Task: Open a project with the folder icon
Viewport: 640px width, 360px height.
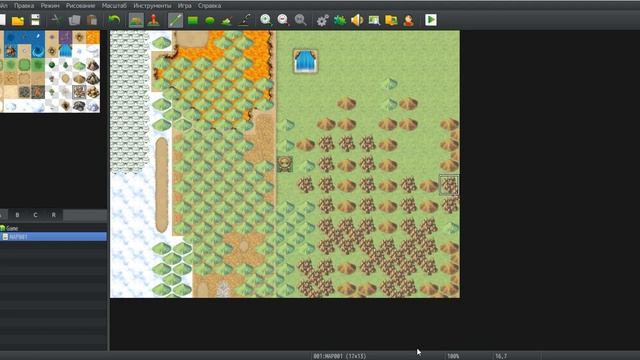Action: pyautogui.click(x=18, y=20)
